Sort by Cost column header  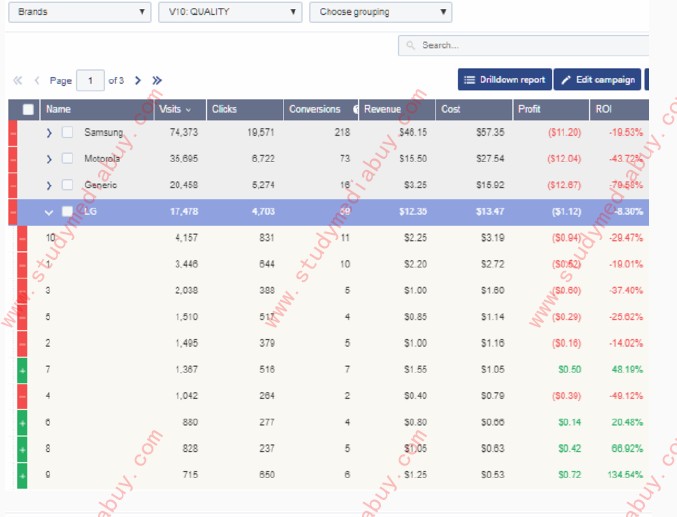pyautogui.click(x=474, y=109)
